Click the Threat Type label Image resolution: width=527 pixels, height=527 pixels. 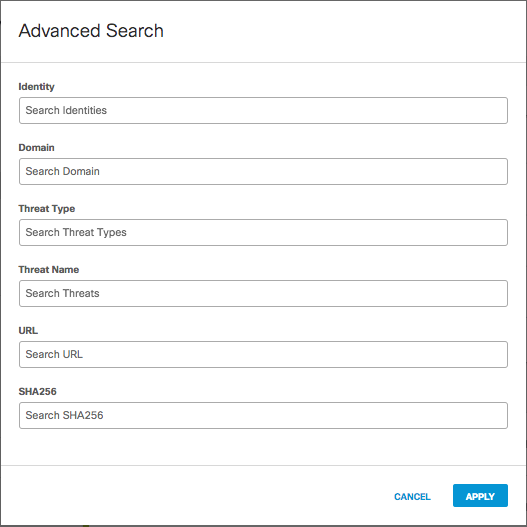[x=47, y=209]
